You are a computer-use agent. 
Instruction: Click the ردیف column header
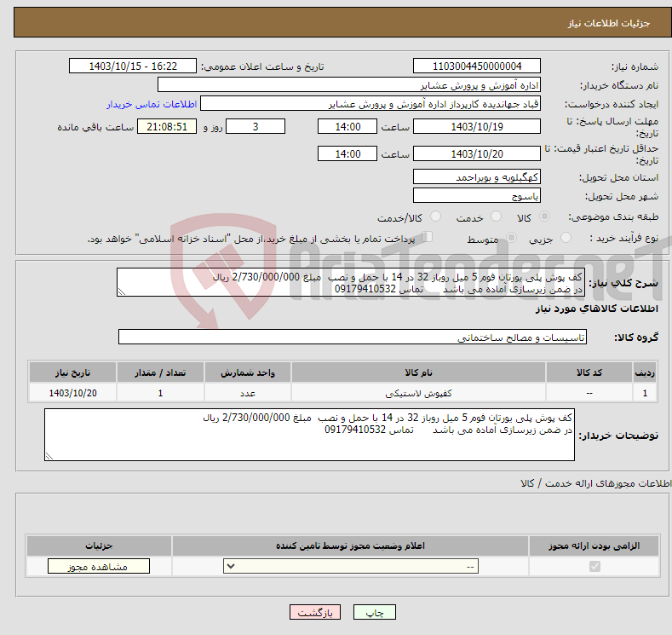(645, 372)
